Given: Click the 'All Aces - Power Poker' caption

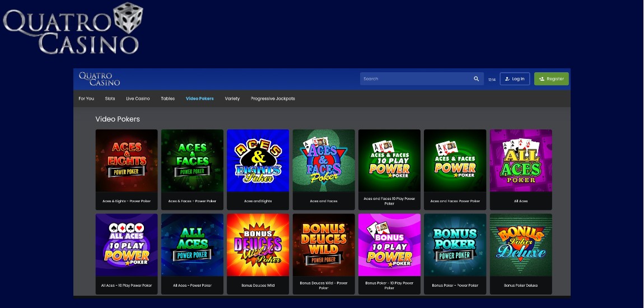Looking at the screenshot, I should (192, 286).
